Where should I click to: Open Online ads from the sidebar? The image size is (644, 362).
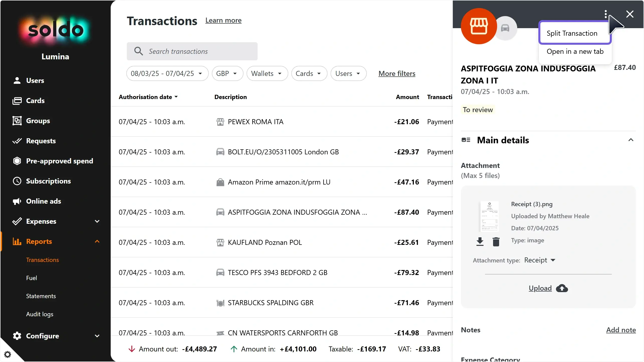[44, 201]
